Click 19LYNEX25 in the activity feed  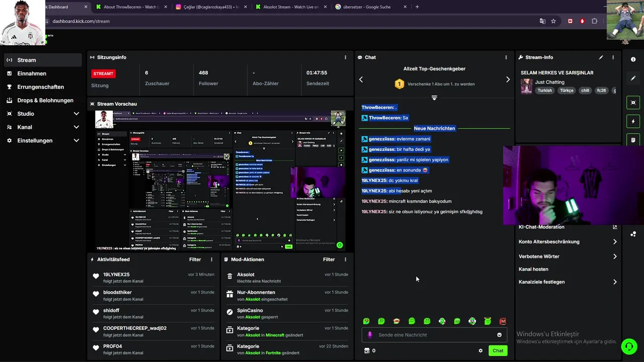(x=116, y=275)
